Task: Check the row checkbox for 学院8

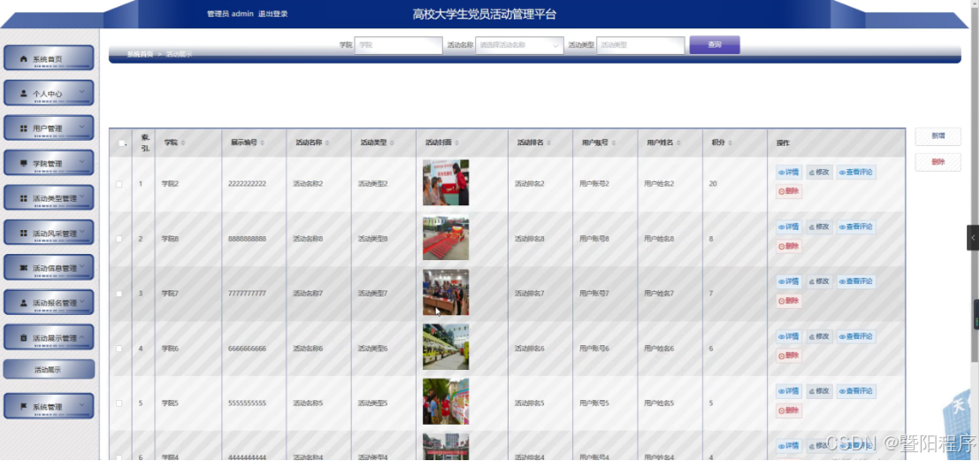Action: 119,239
